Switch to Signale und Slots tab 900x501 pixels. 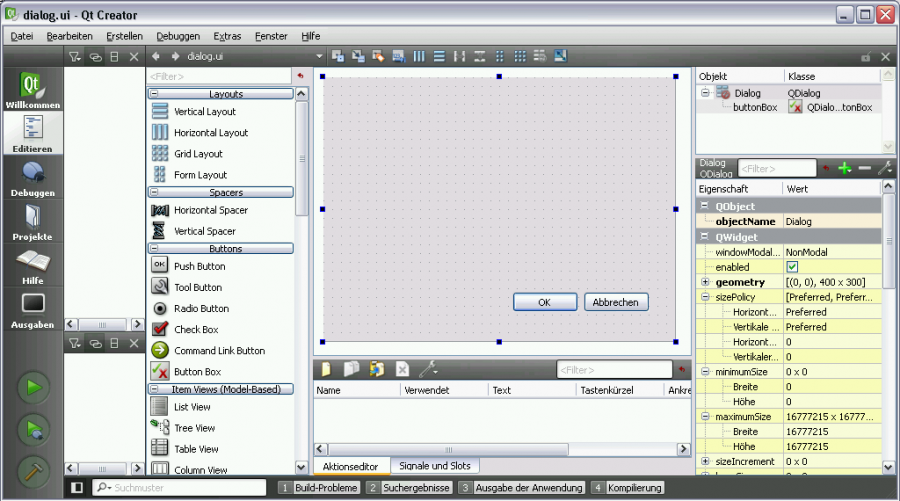pos(435,466)
